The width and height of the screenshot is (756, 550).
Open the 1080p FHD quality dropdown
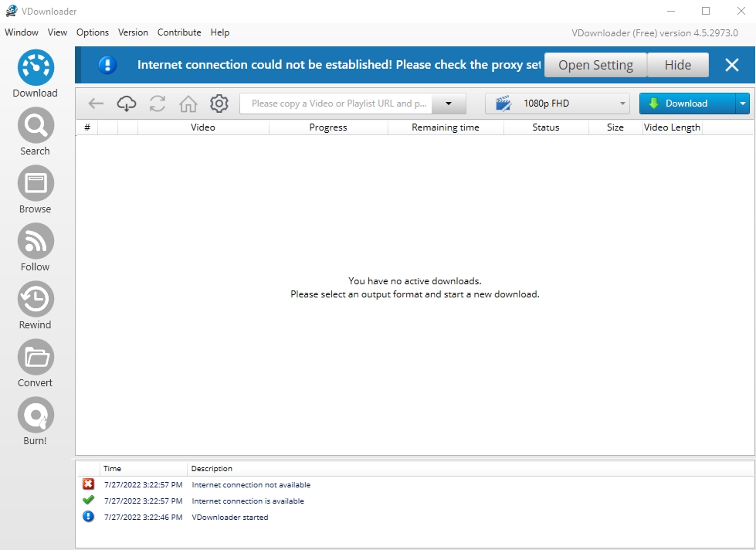557,104
